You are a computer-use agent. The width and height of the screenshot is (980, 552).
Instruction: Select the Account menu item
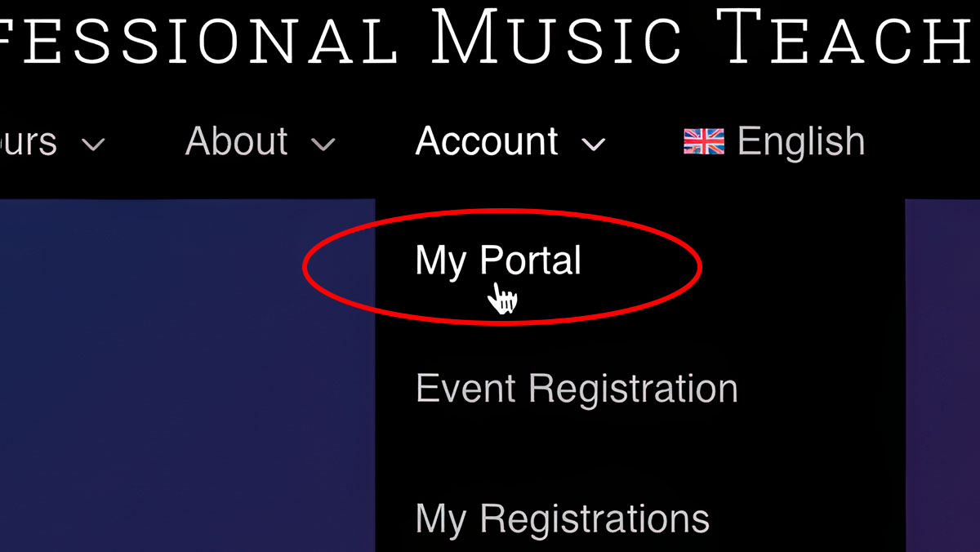click(487, 141)
